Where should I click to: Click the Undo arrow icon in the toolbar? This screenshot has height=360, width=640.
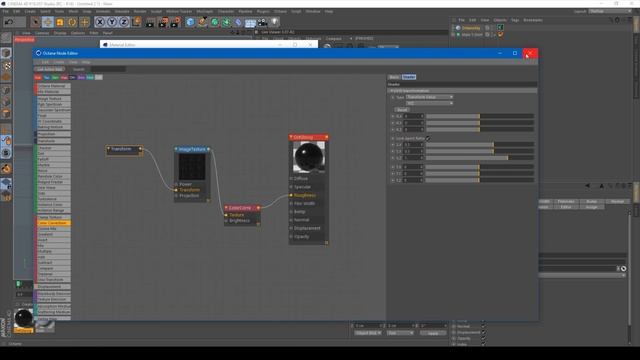point(9,22)
